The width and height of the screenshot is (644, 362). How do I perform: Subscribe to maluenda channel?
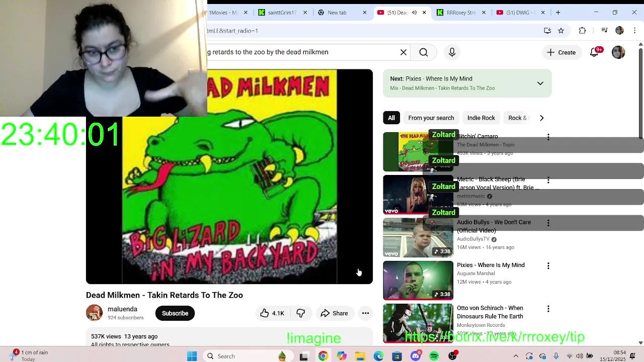click(175, 313)
